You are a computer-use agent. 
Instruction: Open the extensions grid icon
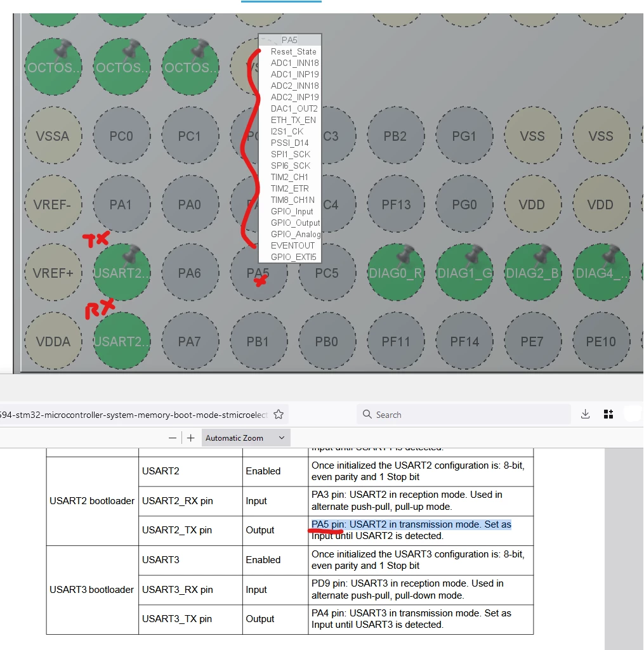tap(608, 414)
